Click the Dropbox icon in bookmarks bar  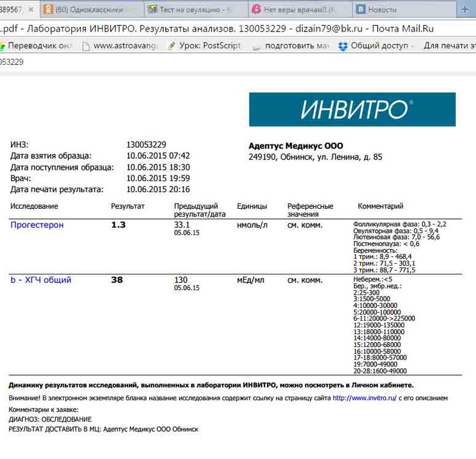(343, 46)
